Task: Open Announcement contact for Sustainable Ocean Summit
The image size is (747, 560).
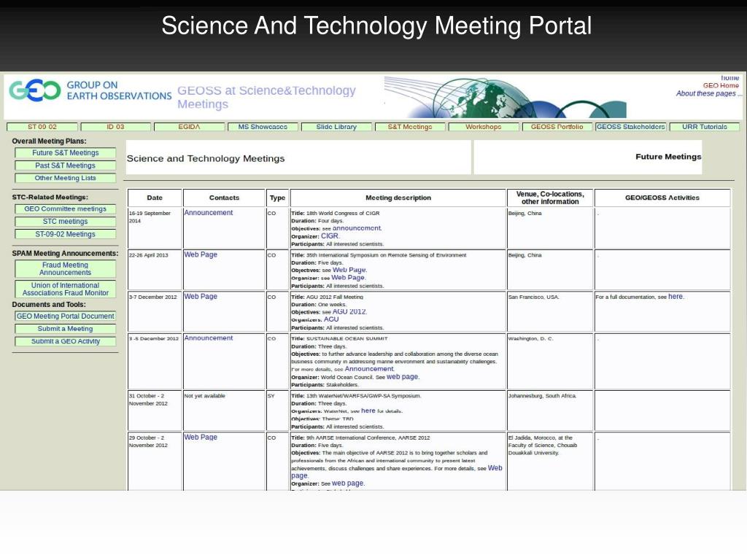Action: click(209, 338)
